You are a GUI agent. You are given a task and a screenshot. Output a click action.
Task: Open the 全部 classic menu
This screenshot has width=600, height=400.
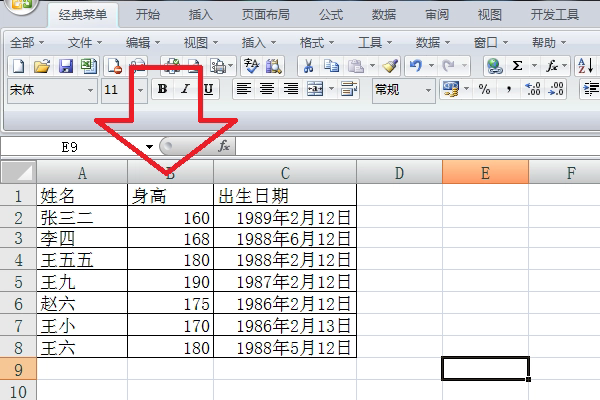(x=26, y=42)
